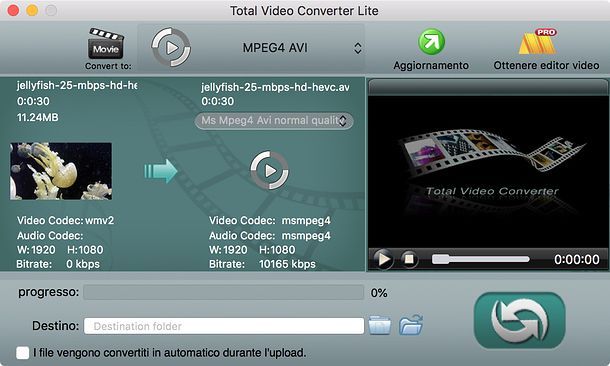Image resolution: width=610 pixels, height=366 pixels.
Task: Start conversion with the big convert button
Action: coord(520,321)
